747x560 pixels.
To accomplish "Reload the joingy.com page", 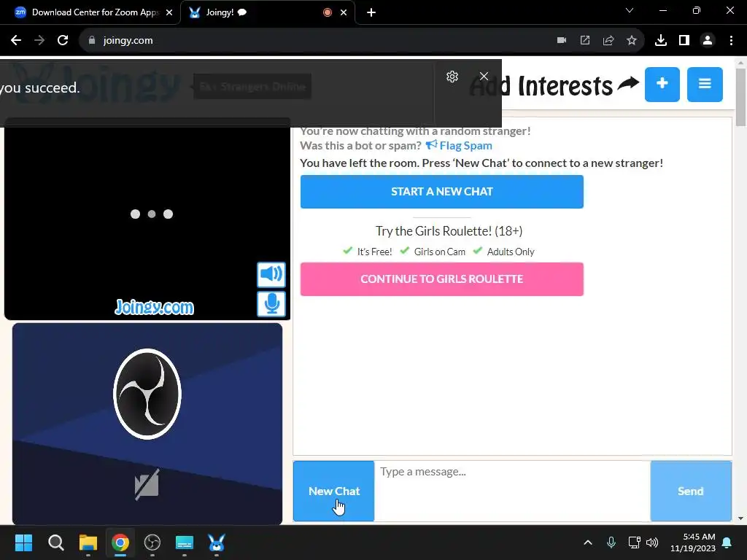I will [x=63, y=41].
